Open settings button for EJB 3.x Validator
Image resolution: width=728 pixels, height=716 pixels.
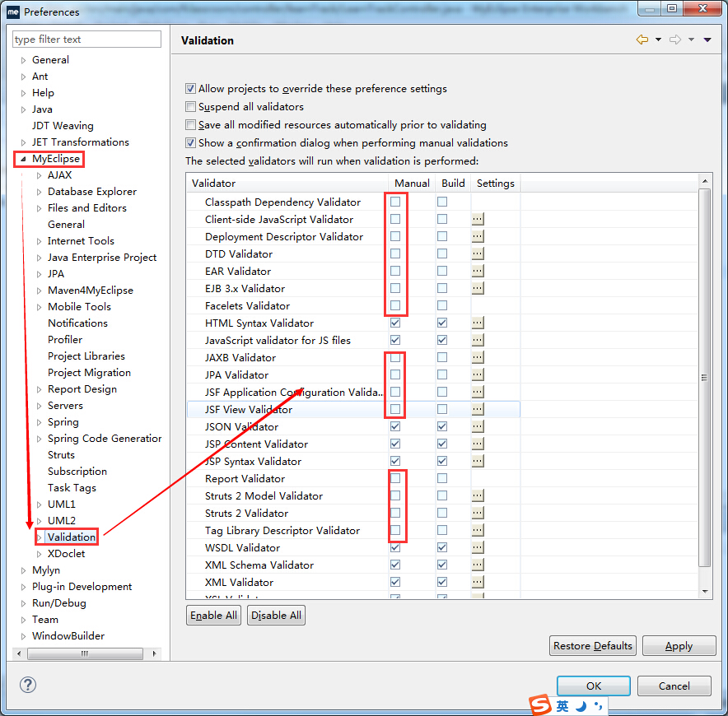click(x=478, y=288)
